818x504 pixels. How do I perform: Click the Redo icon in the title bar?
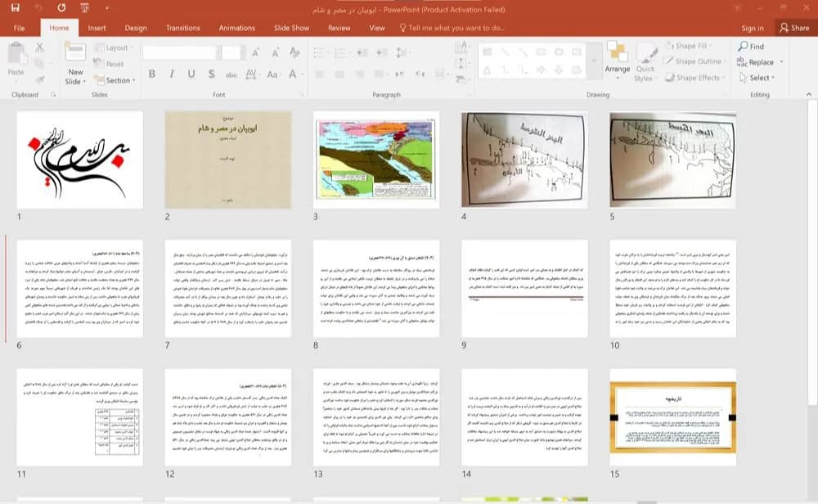[61, 8]
